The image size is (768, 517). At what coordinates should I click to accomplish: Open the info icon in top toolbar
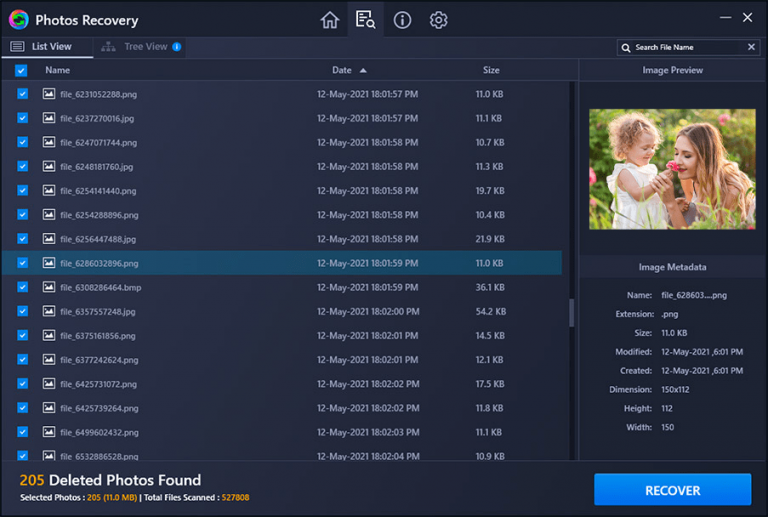pos(402,20)
